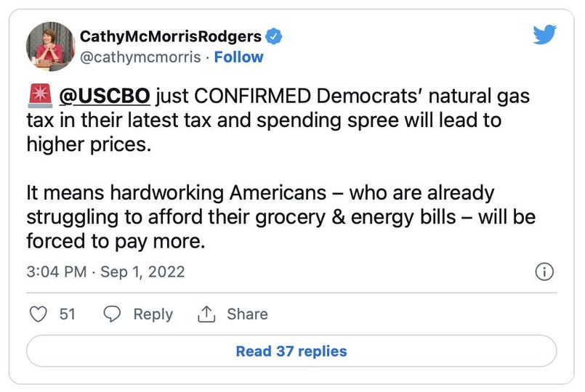Click the Reply text label
This screenshot has width=585, height=392.
(x=153, y=314)
